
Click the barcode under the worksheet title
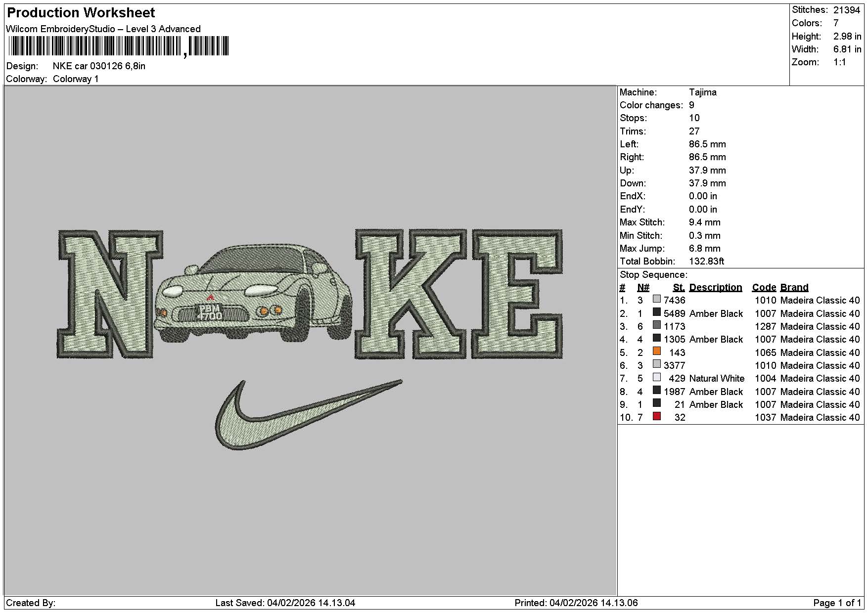119,46
